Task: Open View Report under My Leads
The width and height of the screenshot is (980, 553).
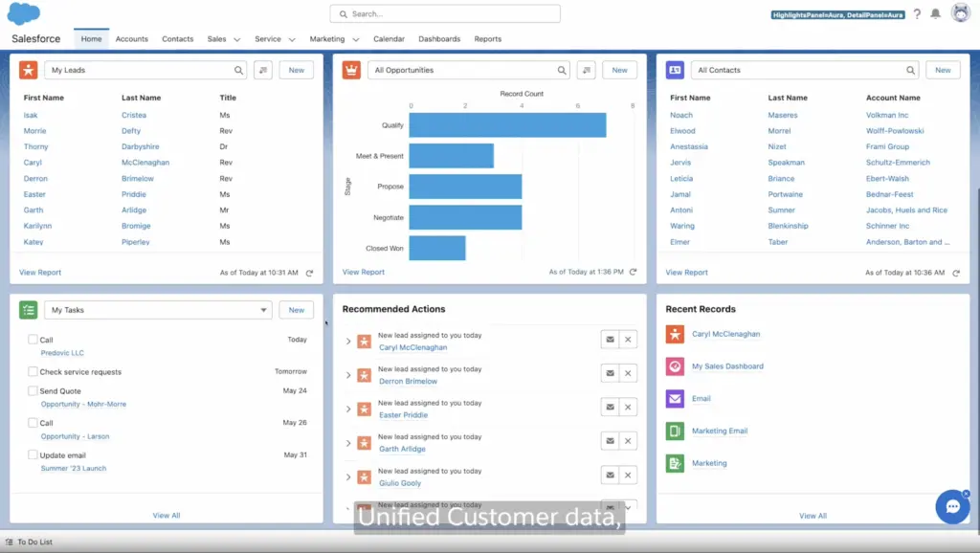Action: pos(40,273)
